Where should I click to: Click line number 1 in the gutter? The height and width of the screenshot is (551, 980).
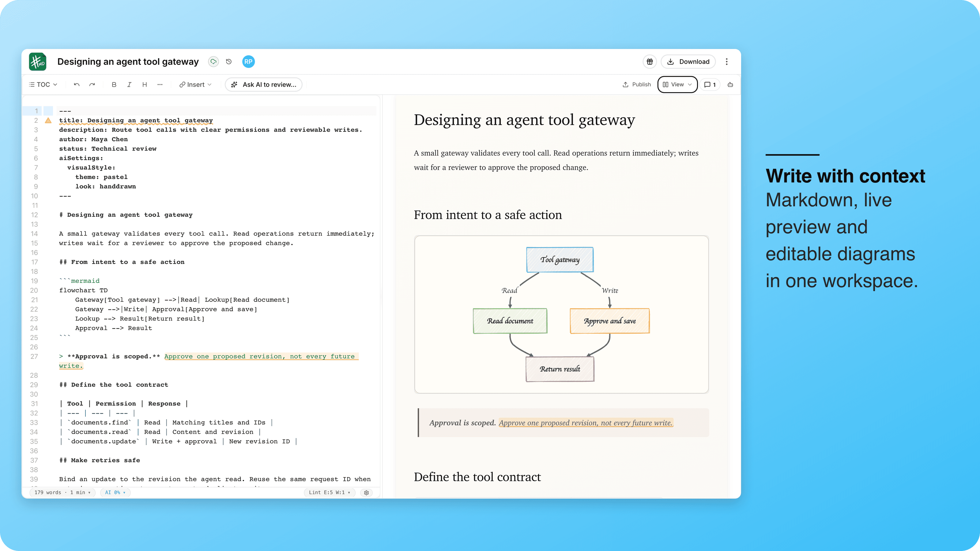point(36,111)
